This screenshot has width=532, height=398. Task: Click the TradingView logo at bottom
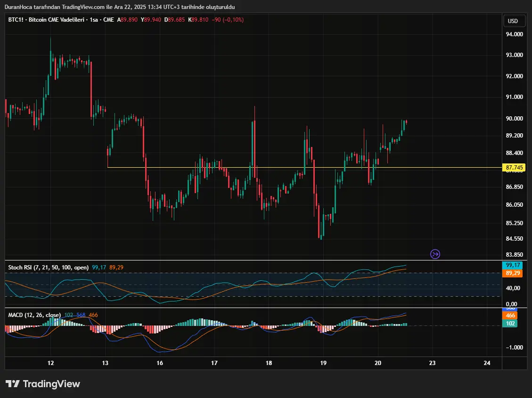pos(43,384)
